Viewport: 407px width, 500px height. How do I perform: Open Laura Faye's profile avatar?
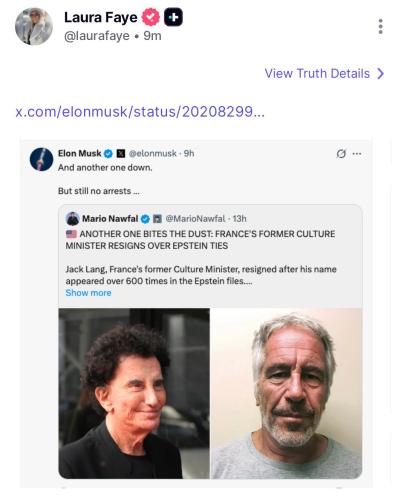coord(34,26)
